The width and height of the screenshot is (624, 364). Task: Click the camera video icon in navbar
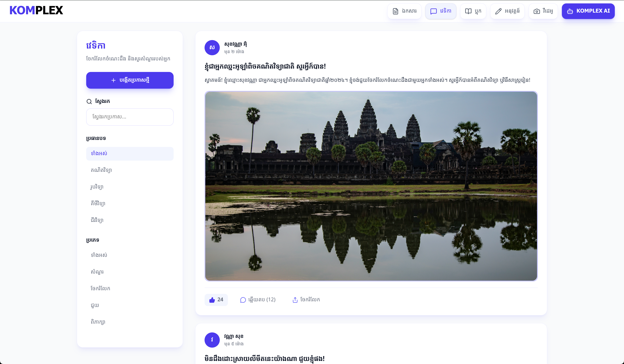pyautogui.click(x=537, y=11)
